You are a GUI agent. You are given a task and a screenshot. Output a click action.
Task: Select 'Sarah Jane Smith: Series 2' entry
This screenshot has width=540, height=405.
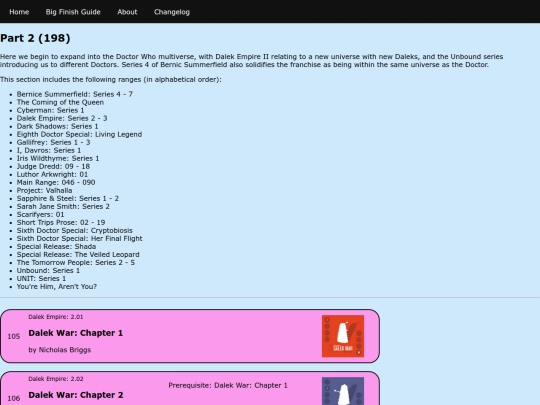click(63, 207)
